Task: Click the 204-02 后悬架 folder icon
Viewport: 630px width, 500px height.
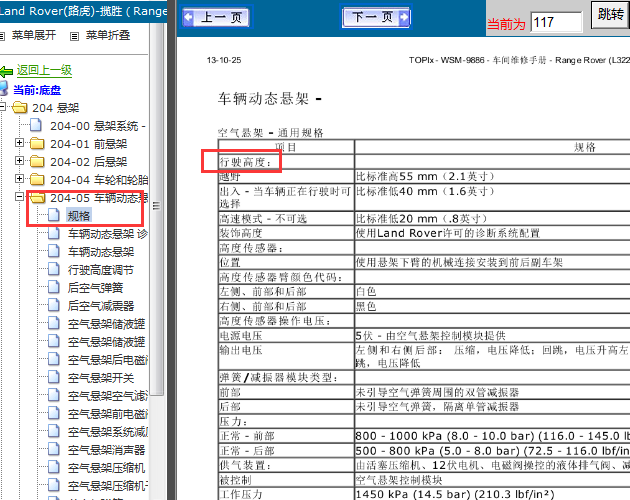Action: tap(37, 161)
